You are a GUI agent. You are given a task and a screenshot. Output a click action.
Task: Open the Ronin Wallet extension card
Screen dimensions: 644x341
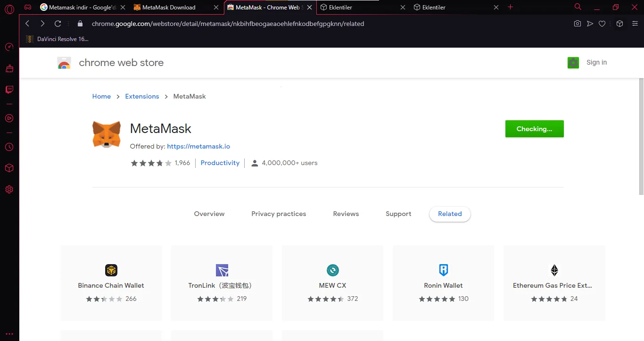tap(443, 283)
